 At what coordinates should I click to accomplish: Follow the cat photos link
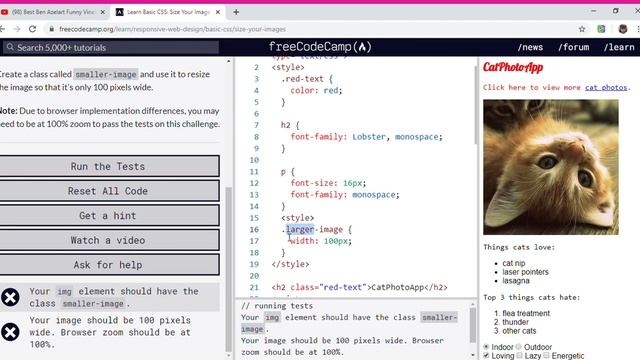606,87
